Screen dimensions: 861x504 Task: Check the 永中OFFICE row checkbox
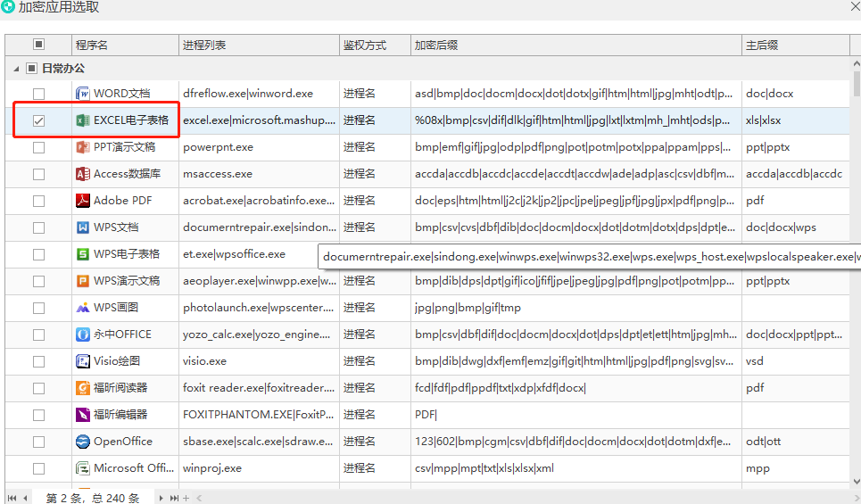click(38, 335)
